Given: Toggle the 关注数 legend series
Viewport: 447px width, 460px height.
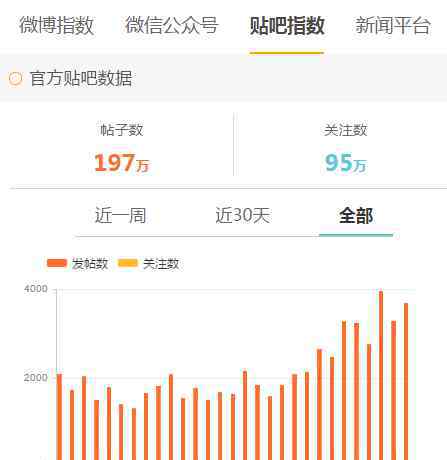Looking at the screenshot, I should point(149,263).
